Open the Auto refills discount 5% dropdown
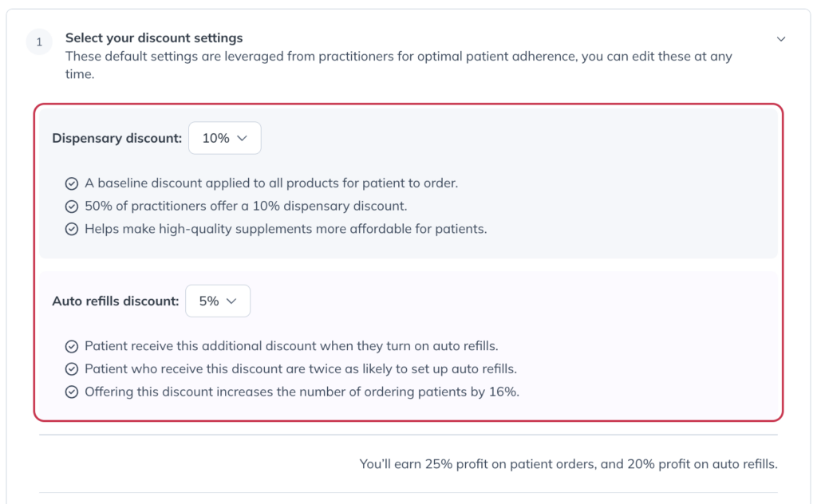Screen dimensions: 817x504 pyautogui.click(x=218, y=301)
